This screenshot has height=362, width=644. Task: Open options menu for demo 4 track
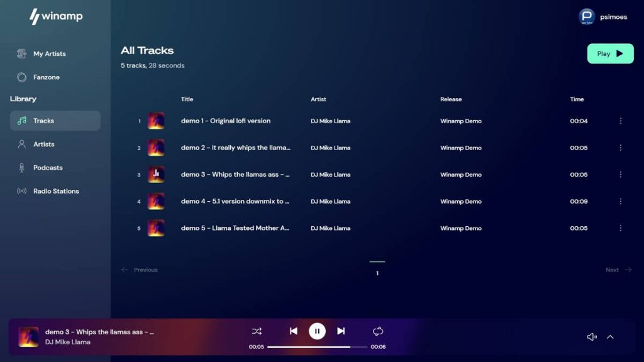pyautogui.click(x=620, y=202)
